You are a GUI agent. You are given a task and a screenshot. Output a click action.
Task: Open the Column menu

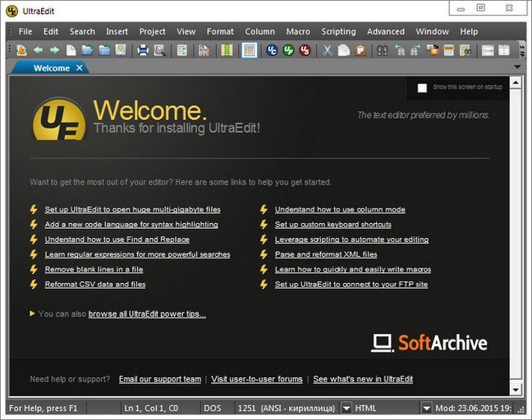click(x=260, y=31)
